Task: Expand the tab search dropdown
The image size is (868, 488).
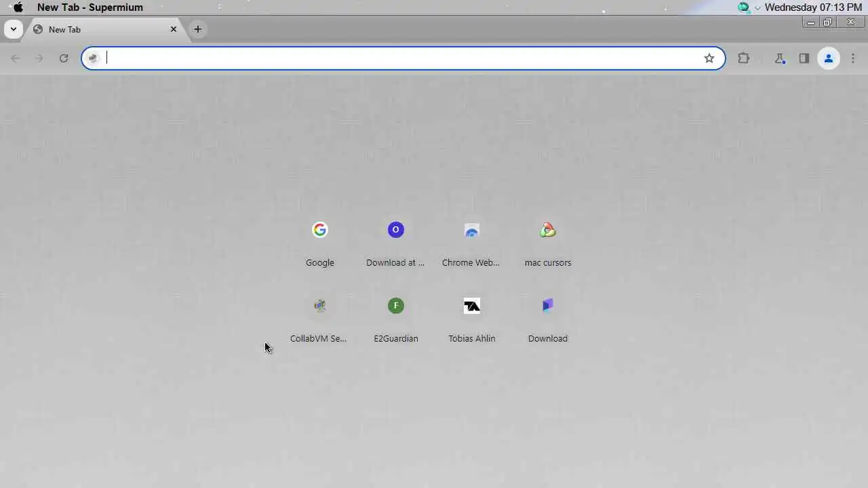Action: coord(13,29)
